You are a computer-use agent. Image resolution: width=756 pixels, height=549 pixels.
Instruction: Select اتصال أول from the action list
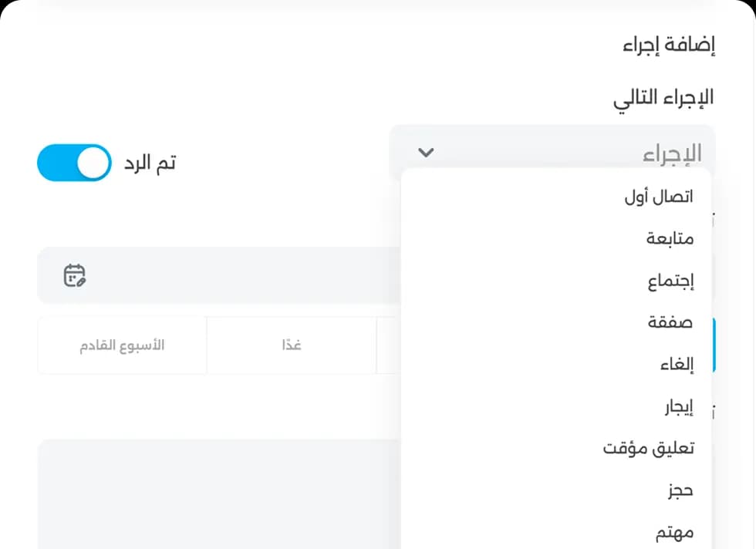point(660,195)
